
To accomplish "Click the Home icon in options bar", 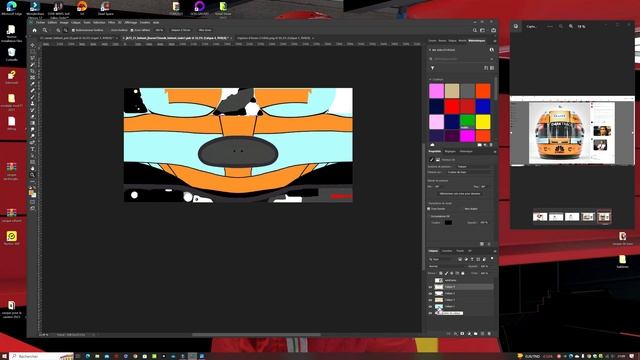I will pyautogui.click(x=34, y=30).
